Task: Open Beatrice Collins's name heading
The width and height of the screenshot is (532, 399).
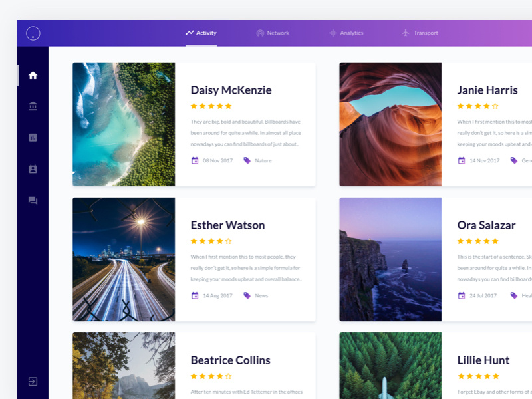Action: (230, 360)
